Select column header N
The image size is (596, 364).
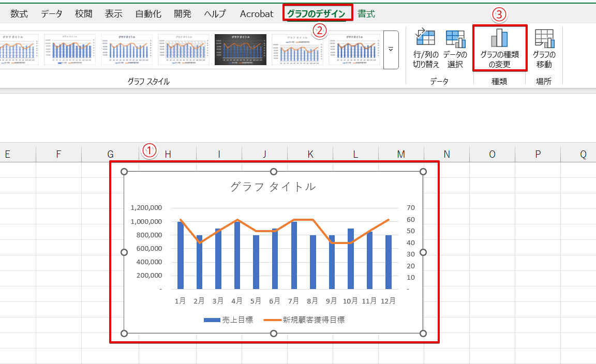pos(446,154)
